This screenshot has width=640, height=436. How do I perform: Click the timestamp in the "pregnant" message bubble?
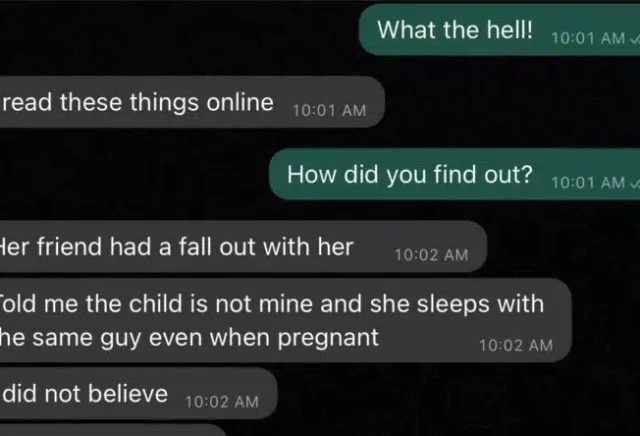click(x=516, y=346)
